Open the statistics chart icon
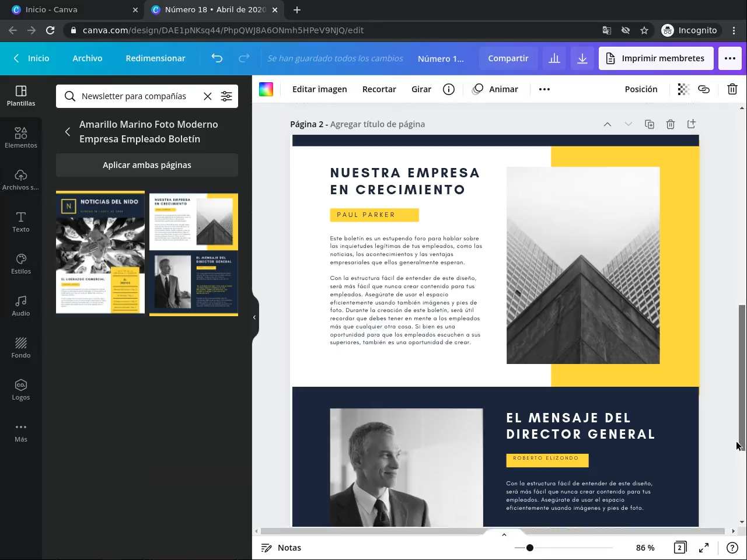 [x=554, y=58]
